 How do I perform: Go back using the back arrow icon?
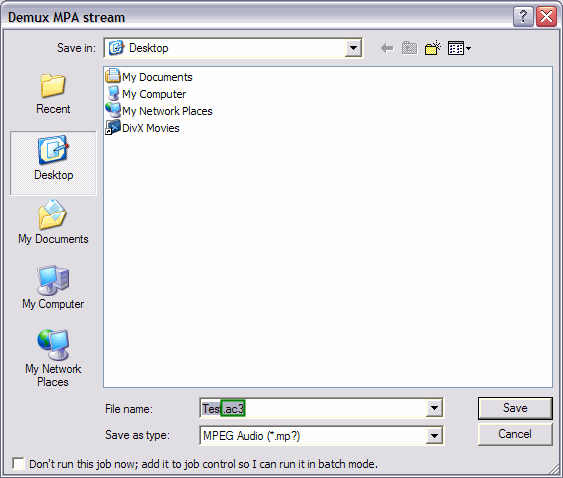coord(387,48)
